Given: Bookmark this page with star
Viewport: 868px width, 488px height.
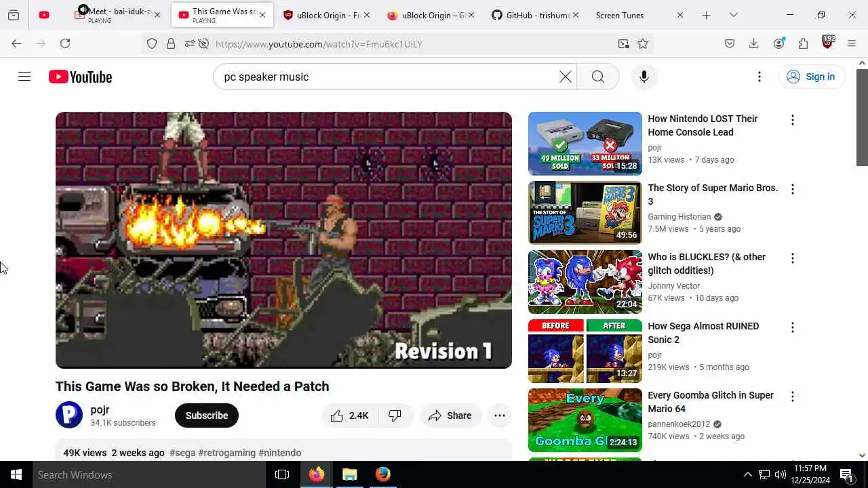Looking at the screenshot, I should point(643,43).
